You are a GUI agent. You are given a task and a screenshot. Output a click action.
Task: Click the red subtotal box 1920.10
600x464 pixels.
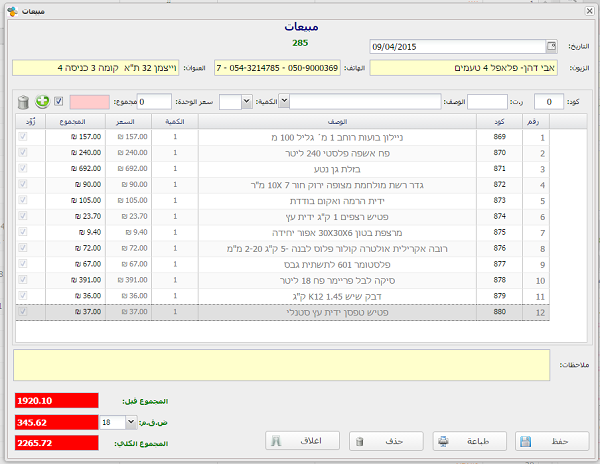point(57,401)
